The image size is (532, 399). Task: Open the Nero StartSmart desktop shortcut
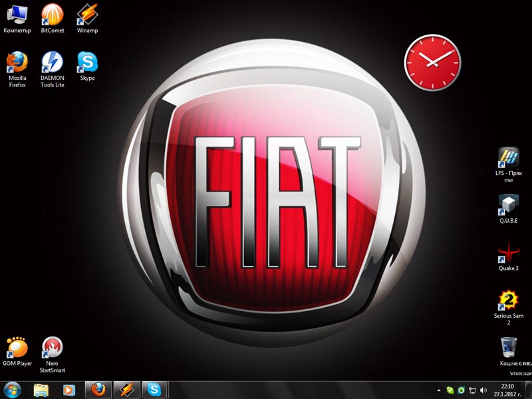coord(53,348)
